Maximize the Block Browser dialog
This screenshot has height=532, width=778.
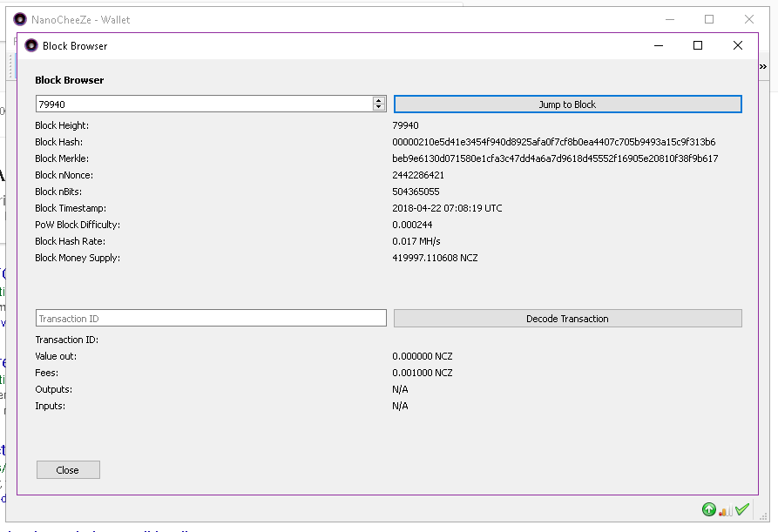[698, 45]
